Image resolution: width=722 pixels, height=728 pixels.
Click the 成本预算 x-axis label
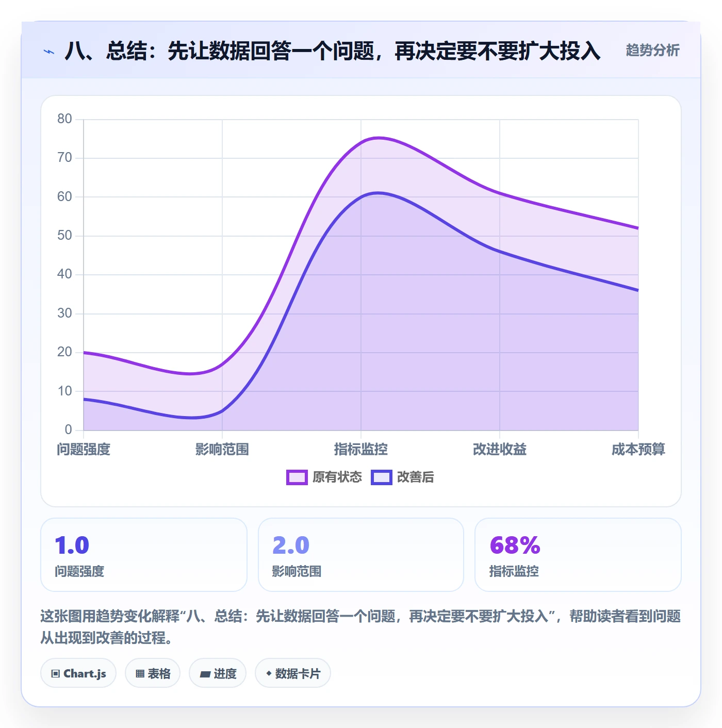(638, 449)
